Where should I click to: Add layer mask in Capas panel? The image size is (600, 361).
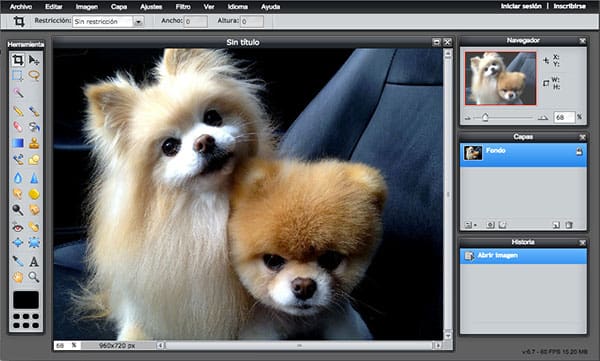[x=490, y=225]
